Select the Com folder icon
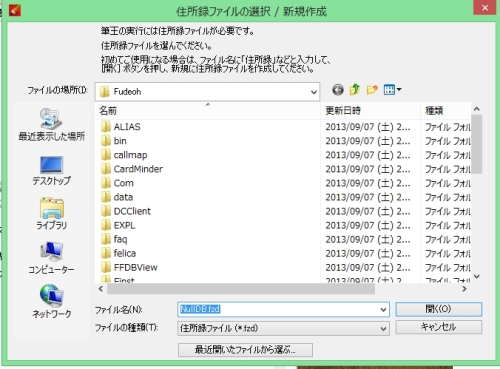Screen dimensions: 500x369 (106, 183)
